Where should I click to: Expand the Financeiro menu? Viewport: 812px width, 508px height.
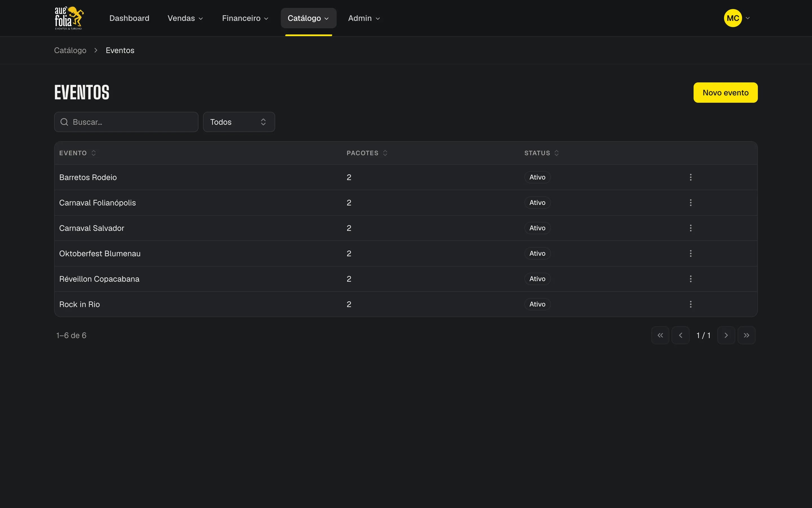click(245, 18)
